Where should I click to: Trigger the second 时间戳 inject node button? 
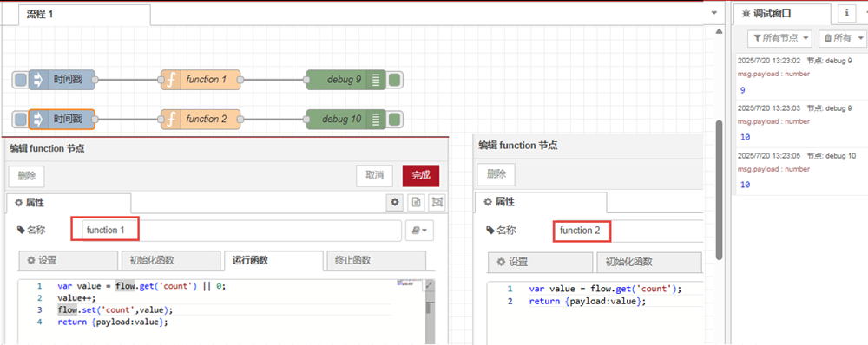tap(20, 119)
